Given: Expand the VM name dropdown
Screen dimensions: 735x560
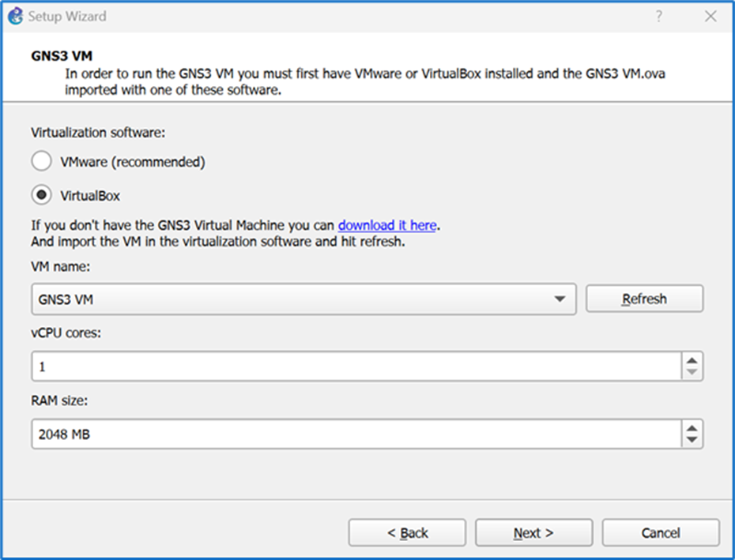Looking at the screenshot, I should coord(303,299).
